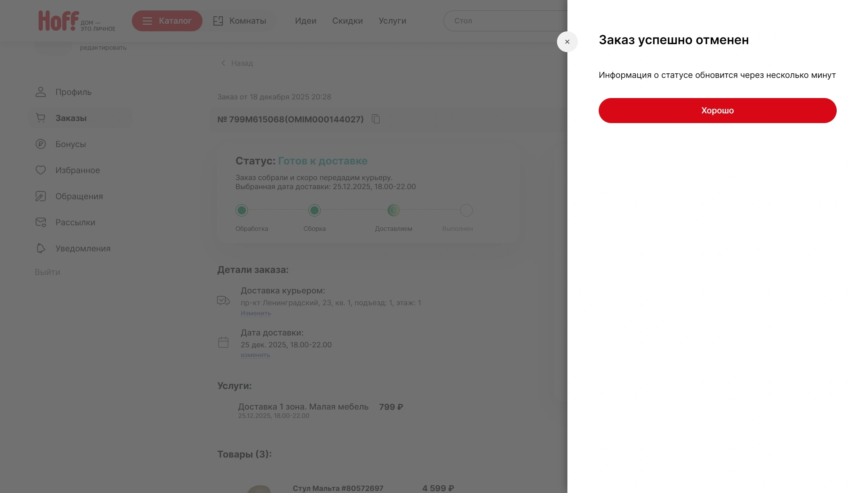868x493 pixels.
Task: Log out with Выйти link
Action: click(47, 272)
